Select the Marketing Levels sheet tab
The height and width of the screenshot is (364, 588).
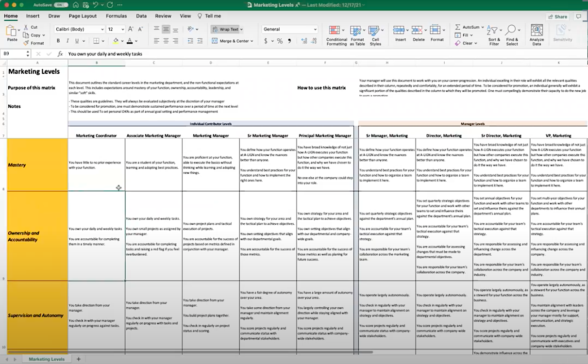coord(47,359)
